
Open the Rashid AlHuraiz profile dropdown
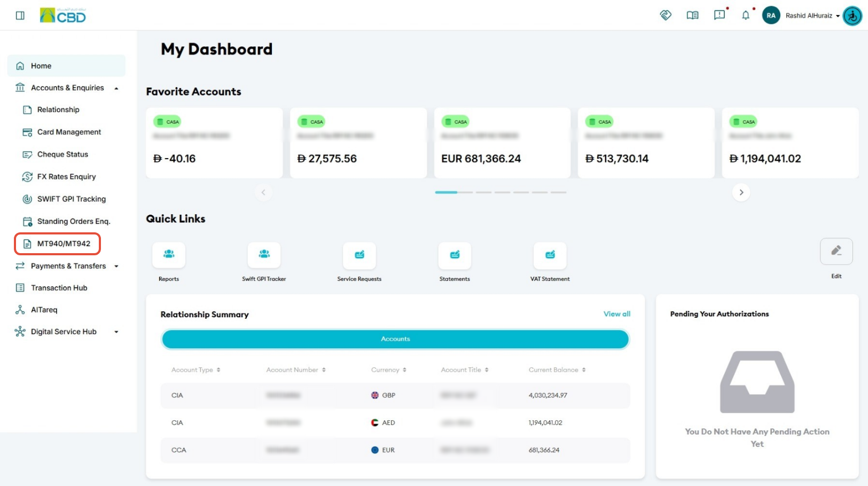click(x=812, y=15)
